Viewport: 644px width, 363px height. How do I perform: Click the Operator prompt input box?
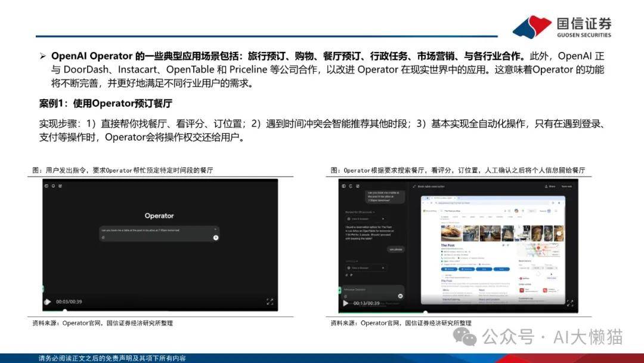point(159,233)
